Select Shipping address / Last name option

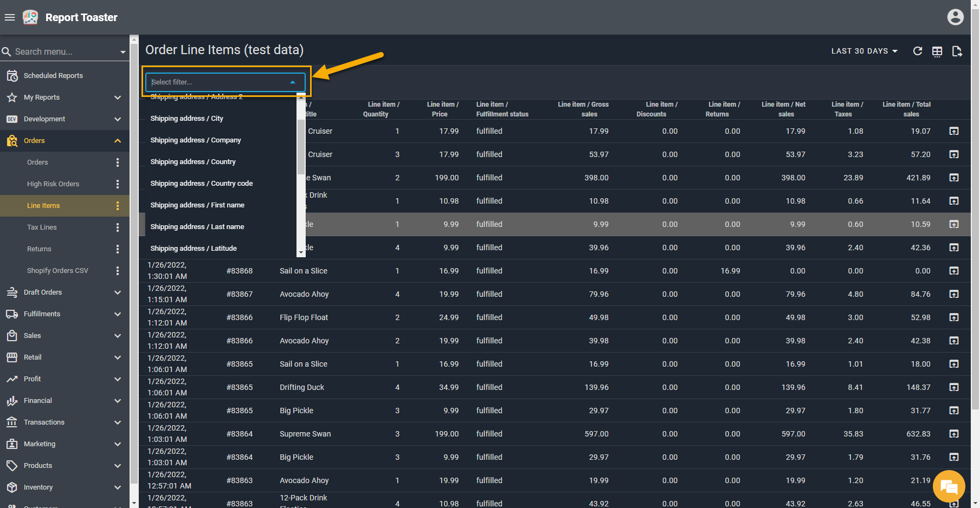click(197, 227)
